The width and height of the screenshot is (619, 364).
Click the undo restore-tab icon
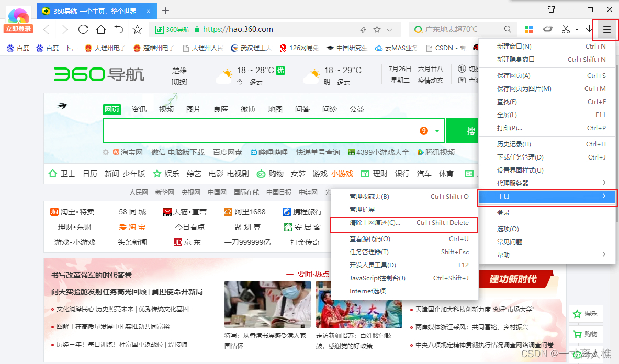[119, 29]
